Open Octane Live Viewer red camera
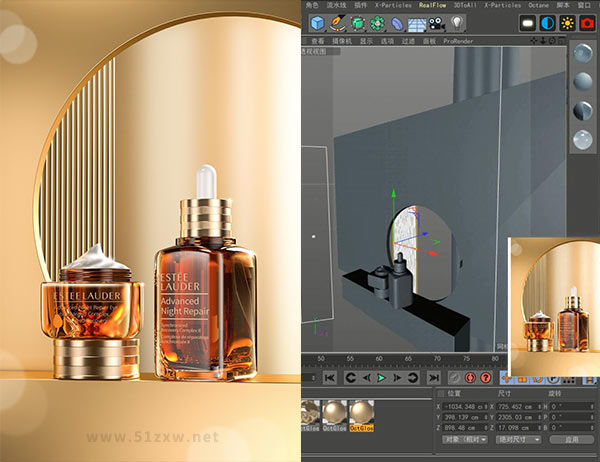 pos(587,23)
